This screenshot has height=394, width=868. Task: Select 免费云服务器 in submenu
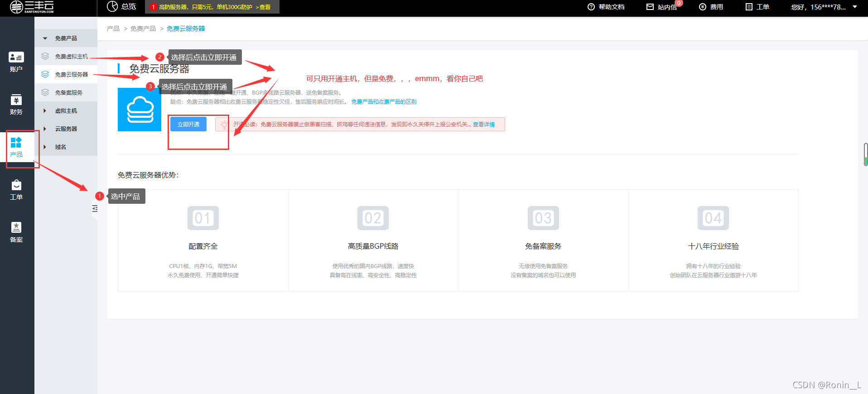pos(72,74)
